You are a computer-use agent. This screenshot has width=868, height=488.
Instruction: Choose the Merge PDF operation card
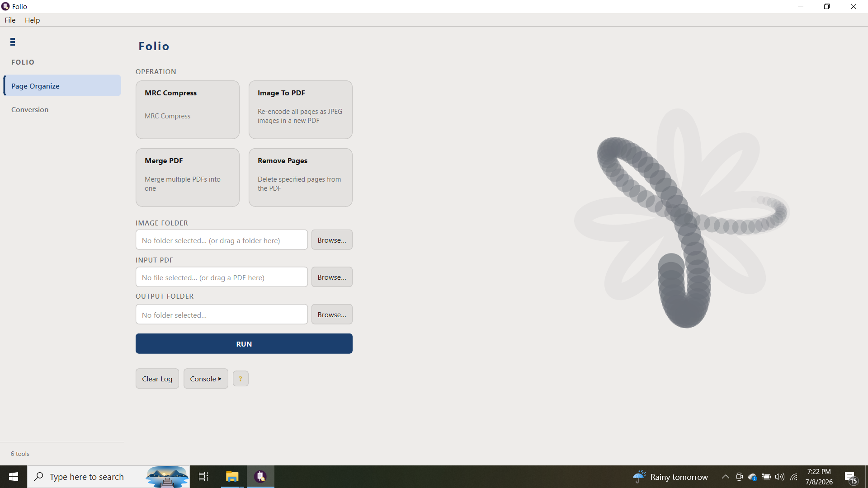188,178
